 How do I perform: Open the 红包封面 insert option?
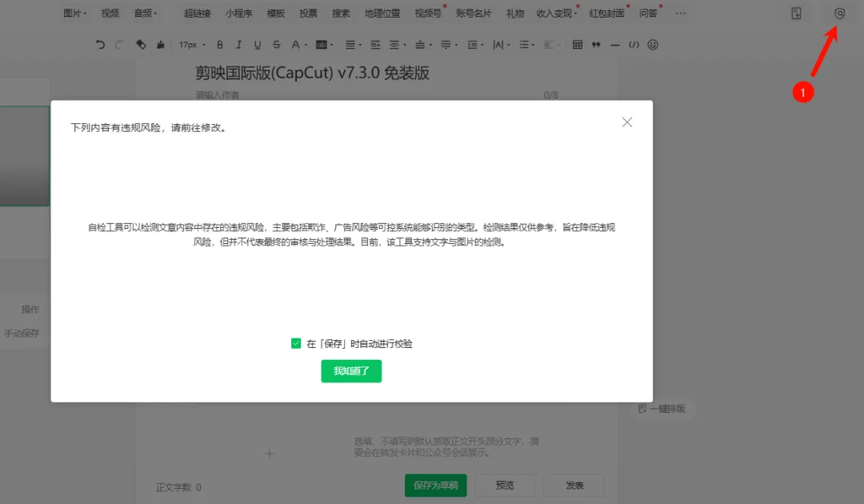click(x=606, y=14)
